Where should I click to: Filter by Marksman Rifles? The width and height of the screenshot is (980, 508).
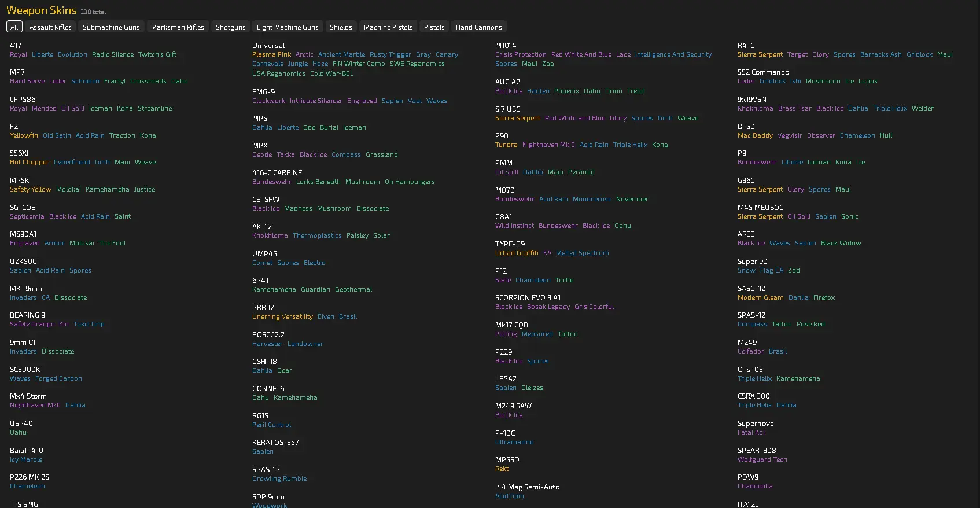[x=177, y=27]
